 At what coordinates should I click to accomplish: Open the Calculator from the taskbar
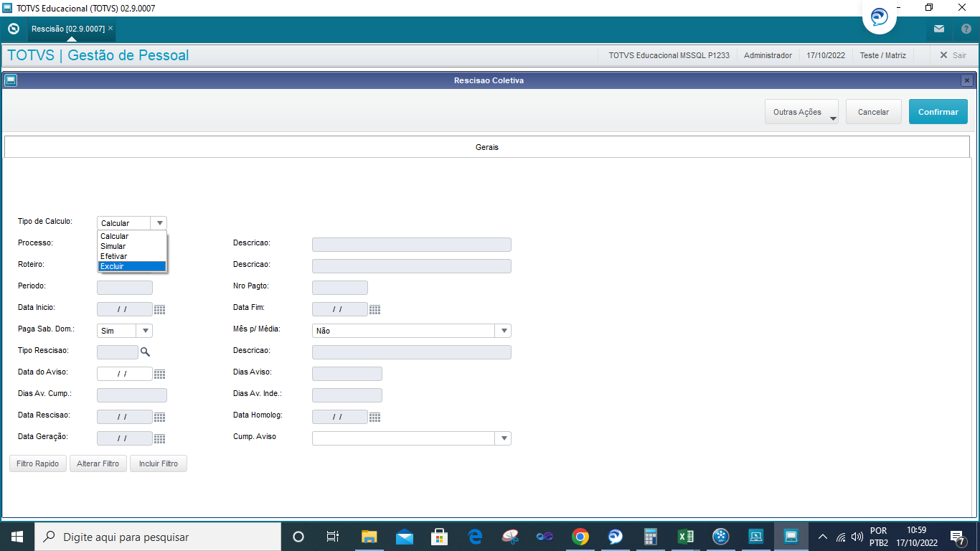(651, 537)
